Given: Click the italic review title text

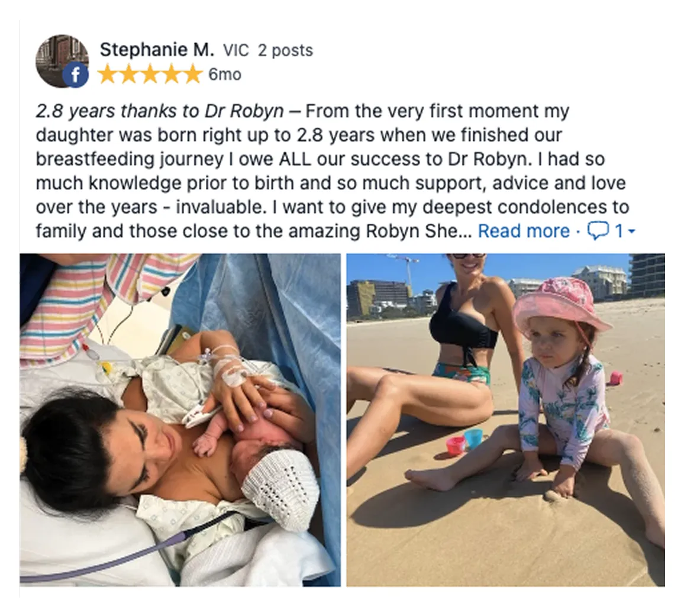Looking at the screenshot, I should [x=160, y=111].
